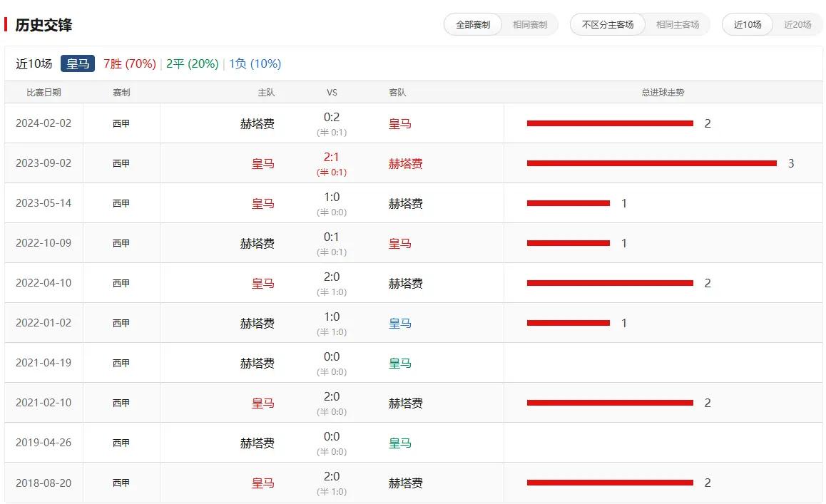Open home team 赫塔费 in 2024-02-02 match
This screenshot has height=504, width=826.
click(257, 124)
